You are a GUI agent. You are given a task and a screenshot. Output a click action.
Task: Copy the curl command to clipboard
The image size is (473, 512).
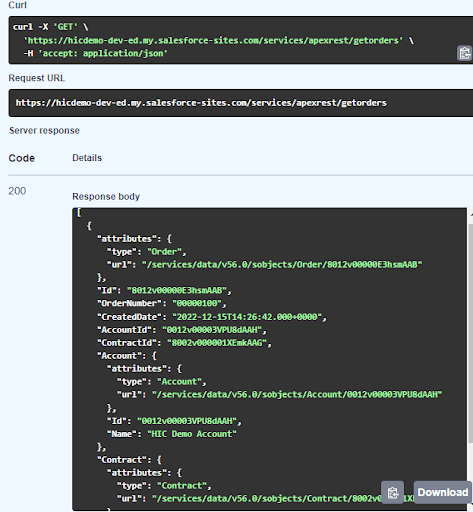[x=464, y=53]
